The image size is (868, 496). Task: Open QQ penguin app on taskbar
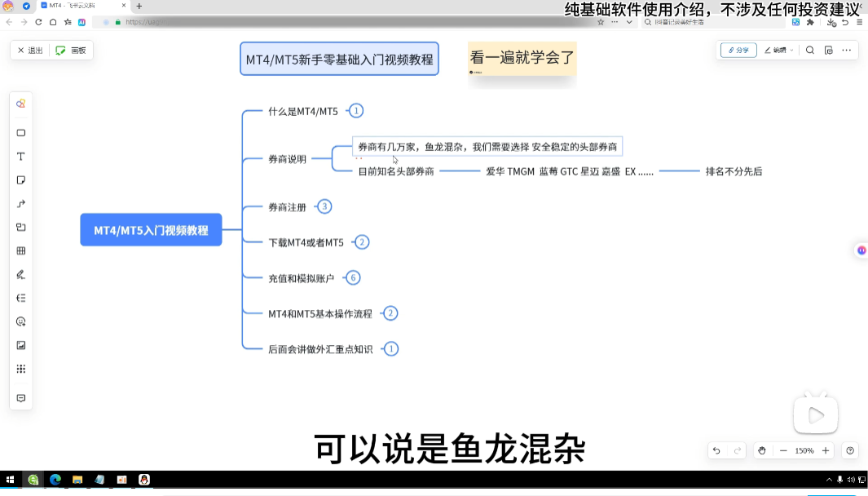[x=144, y=480]
